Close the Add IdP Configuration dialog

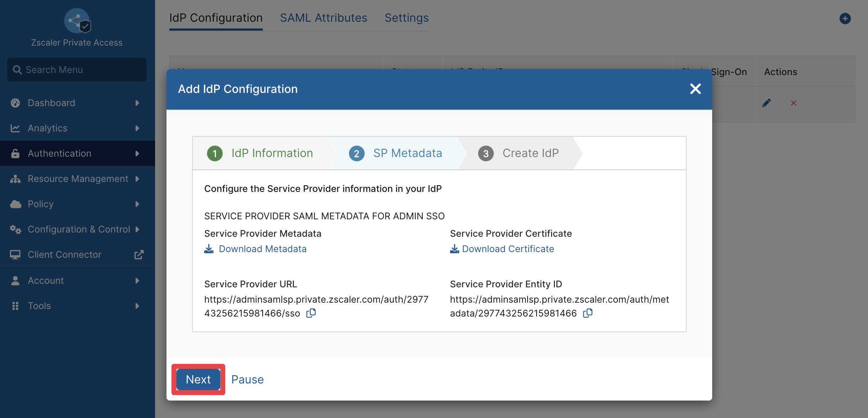pyautogui.click(x=695, y=89)
